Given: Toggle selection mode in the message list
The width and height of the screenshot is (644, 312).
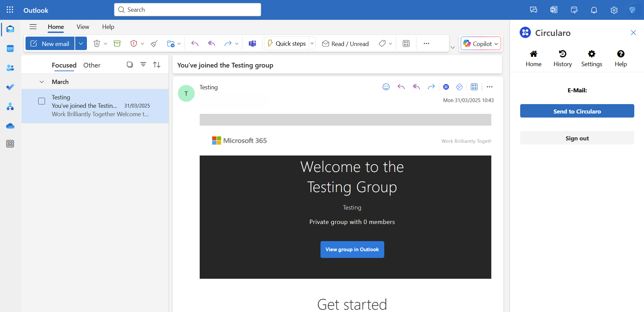Looking at the screenshot, I should [x=130, y=64].
